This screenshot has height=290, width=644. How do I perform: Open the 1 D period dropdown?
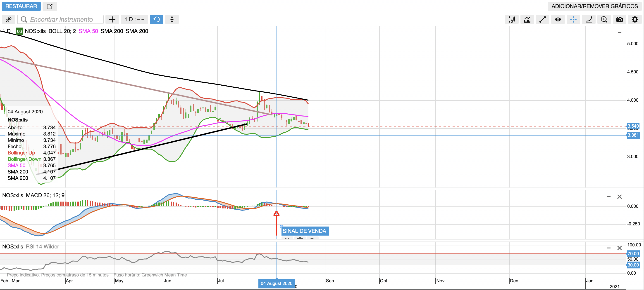click(x=134, y=19)
